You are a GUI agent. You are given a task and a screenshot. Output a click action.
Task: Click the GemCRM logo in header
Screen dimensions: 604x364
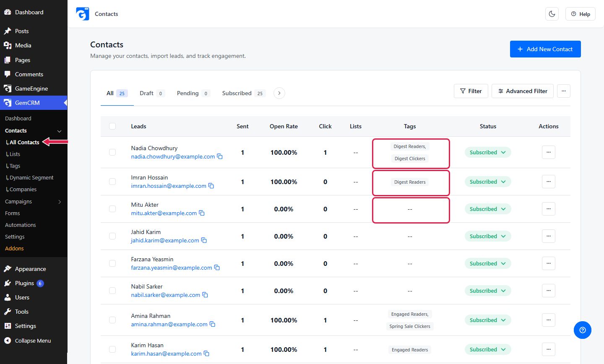83,14
